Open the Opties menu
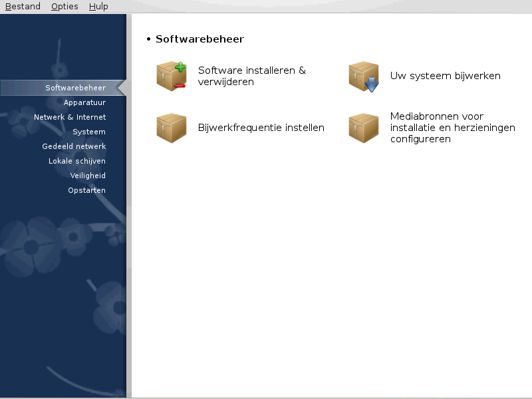Image resolution: width=532 pixels, height=399 pixels. pyautogui.click(x=65, y=7)
